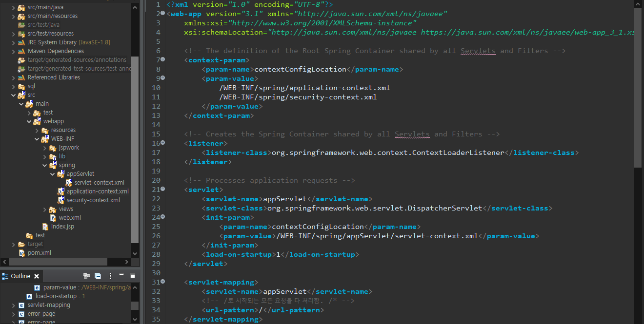The image size is (644, 324).
Task: Click the Maven Dependencies library icon
Action: click(21, 51)
